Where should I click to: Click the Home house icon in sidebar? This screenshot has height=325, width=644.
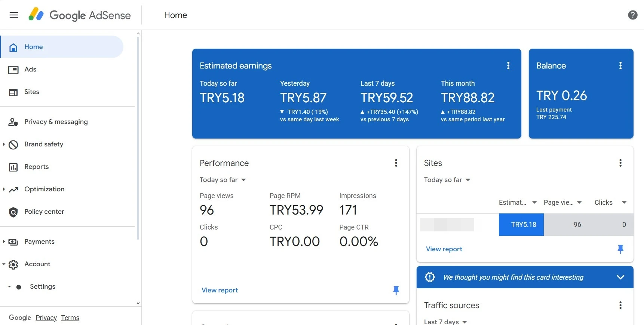pyautogui.click(x=13, y=47)
